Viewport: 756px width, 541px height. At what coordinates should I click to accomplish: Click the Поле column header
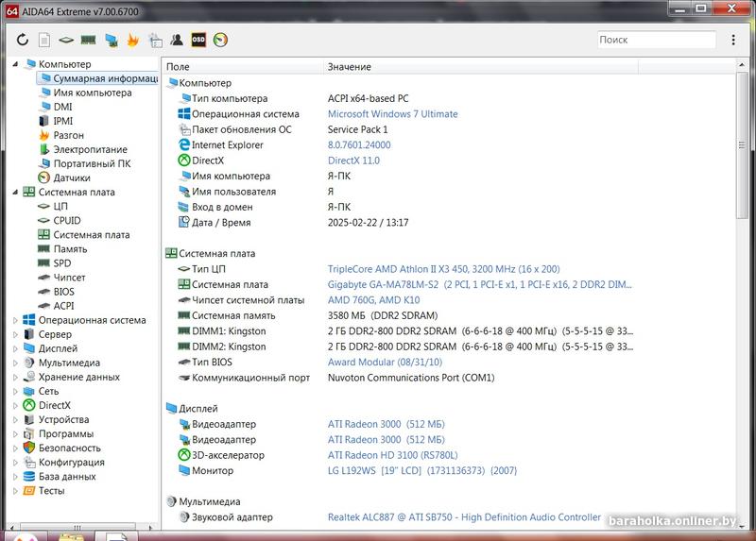(243, 67)
